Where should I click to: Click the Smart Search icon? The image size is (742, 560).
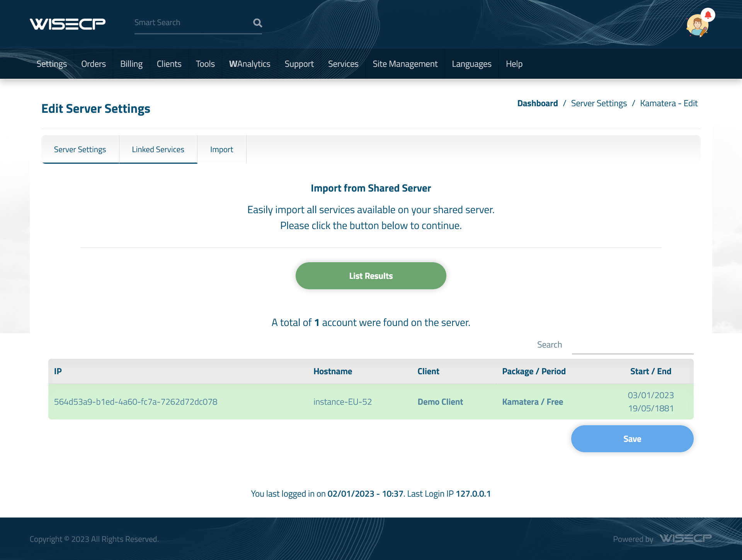pos(258,22)
